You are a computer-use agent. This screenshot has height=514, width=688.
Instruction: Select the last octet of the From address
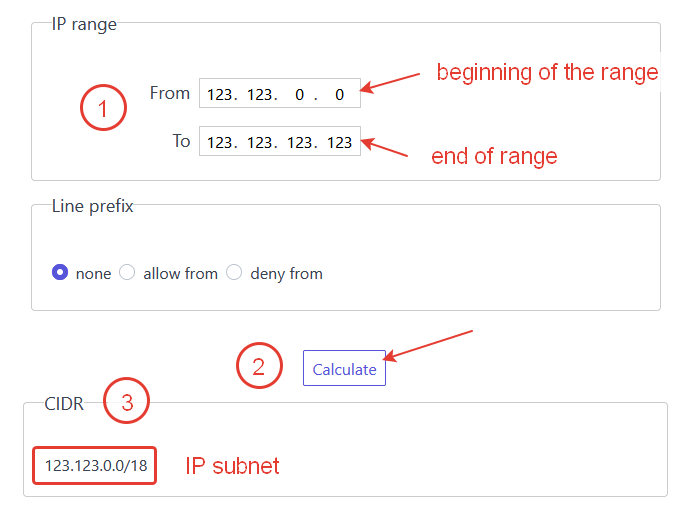[339, 94]
